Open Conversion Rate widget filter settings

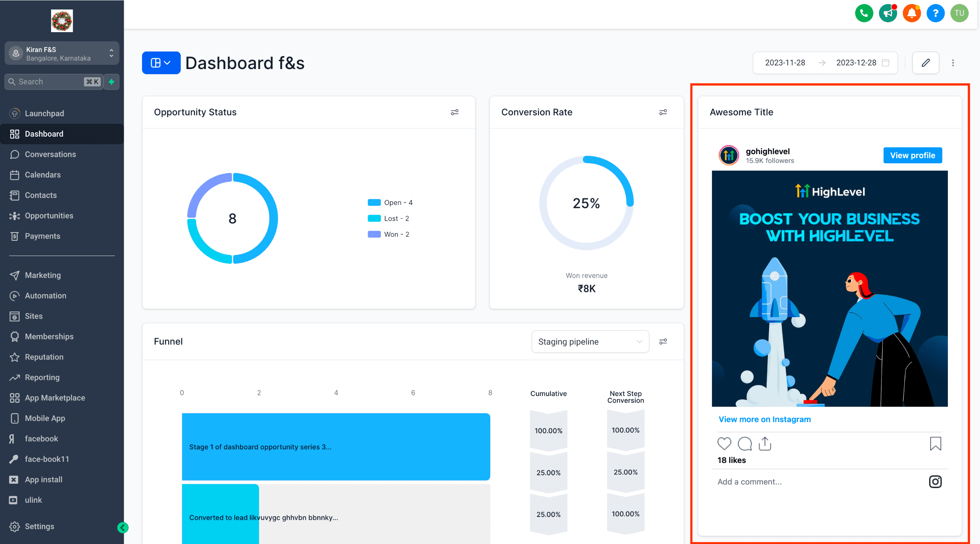click(x=663, y=112)
